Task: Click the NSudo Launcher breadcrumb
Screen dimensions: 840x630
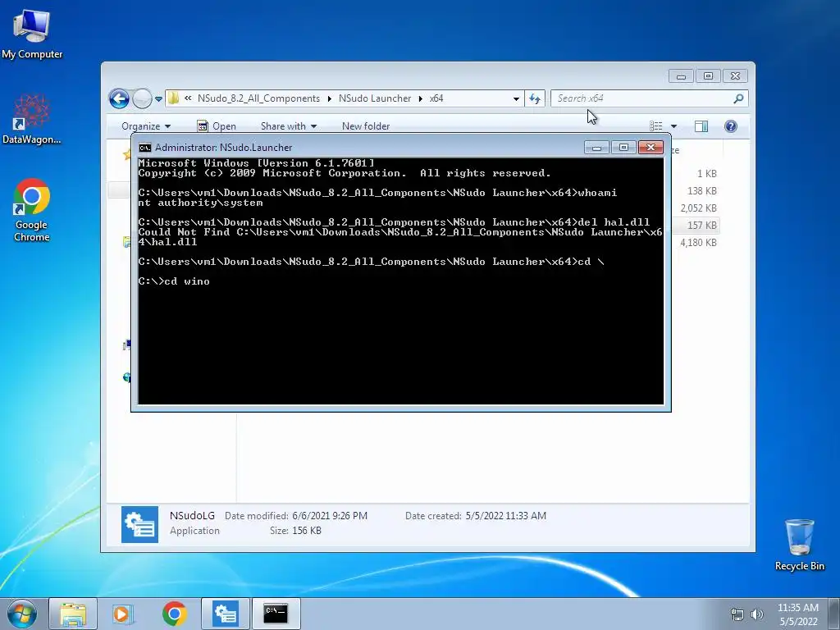Action: [375, 98]
